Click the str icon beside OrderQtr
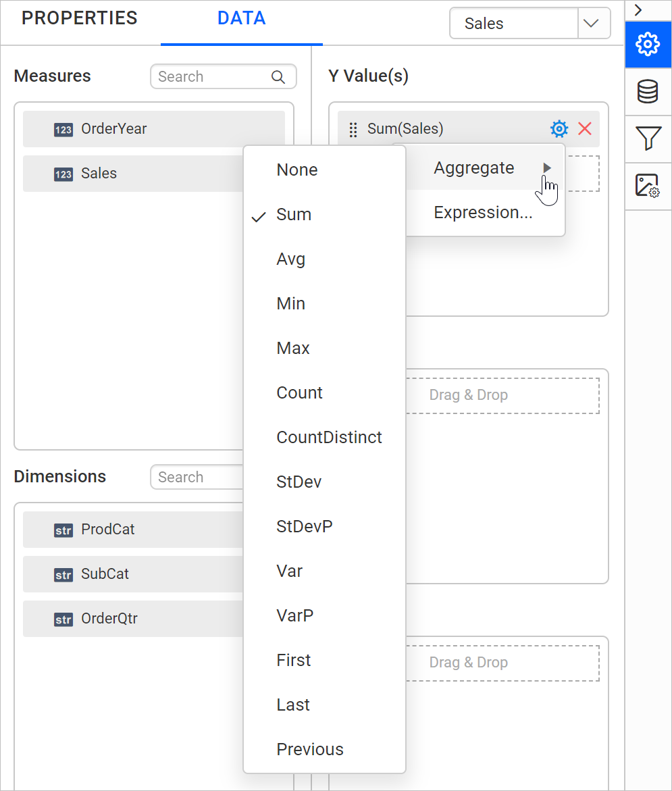The image size is (672, 791). tap(63, 618)
